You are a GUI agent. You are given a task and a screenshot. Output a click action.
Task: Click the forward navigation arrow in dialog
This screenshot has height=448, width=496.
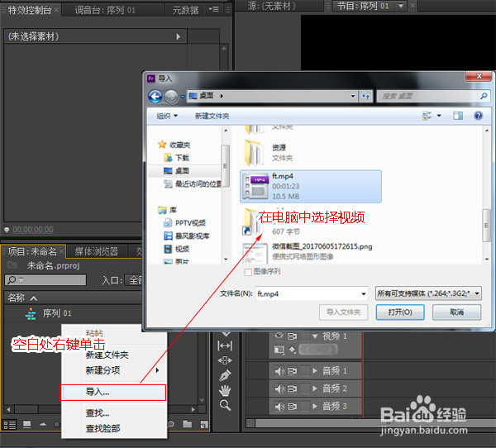pos(171,97)
